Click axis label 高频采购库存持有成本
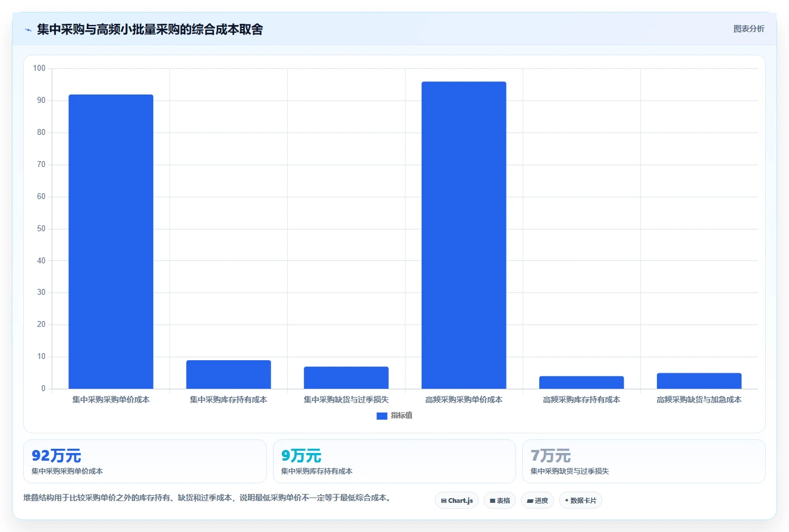The height and width of the screenshot is (532, 789). (x=581, y=400)
